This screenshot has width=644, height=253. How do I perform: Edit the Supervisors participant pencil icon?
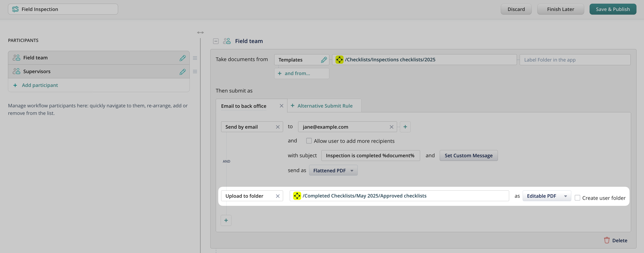click(182, 72)
